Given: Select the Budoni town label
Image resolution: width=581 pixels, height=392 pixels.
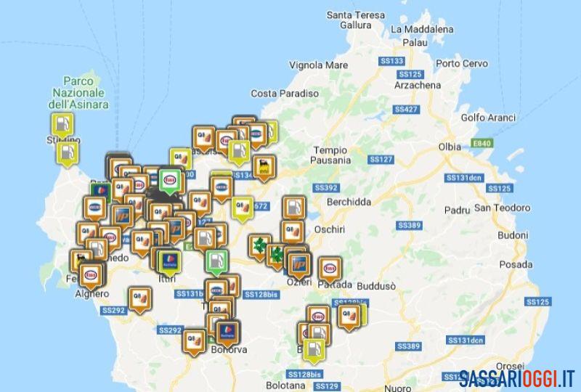Looking at the screenshot, I should [513, 235].
